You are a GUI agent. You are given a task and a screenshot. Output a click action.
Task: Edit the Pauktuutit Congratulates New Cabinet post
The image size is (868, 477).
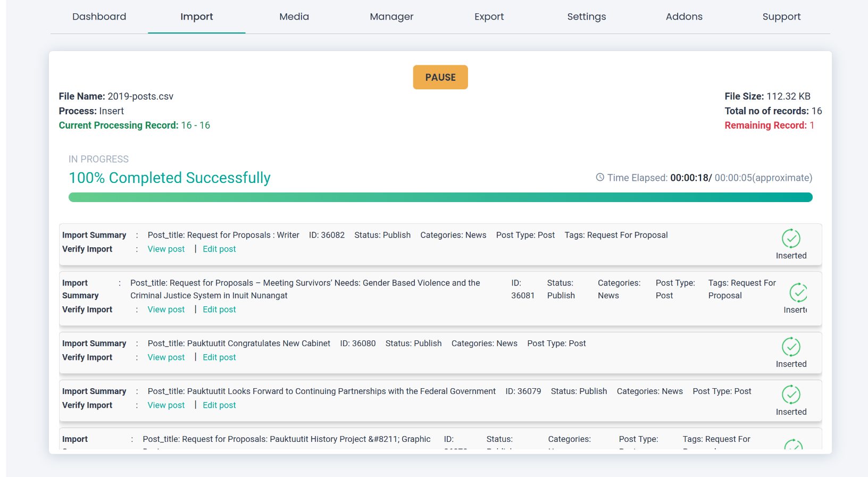(x=219, y=357)
